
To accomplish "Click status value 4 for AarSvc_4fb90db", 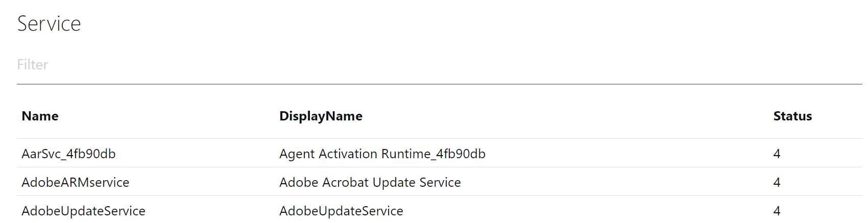I will (777, 154).
